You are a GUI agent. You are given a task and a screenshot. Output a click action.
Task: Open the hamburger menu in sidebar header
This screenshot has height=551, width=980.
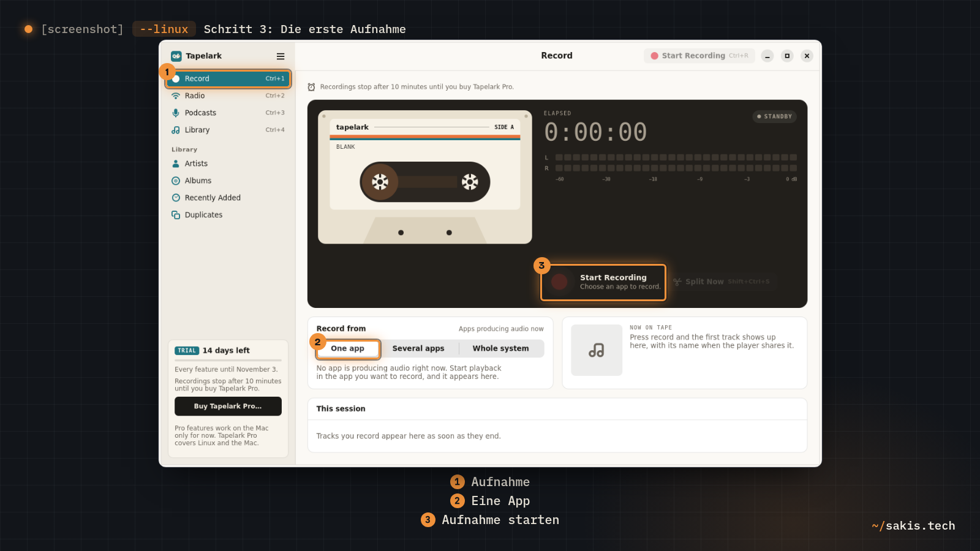click(281, 56)
